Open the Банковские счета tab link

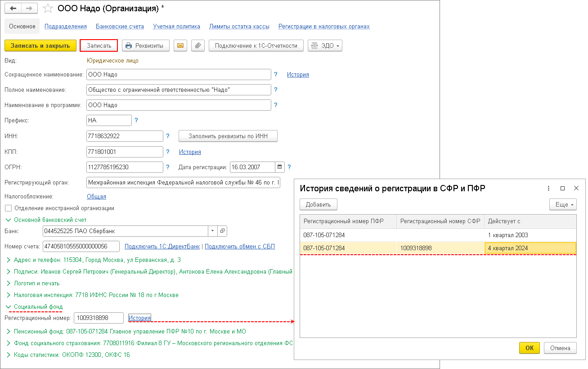click(120, 27)
